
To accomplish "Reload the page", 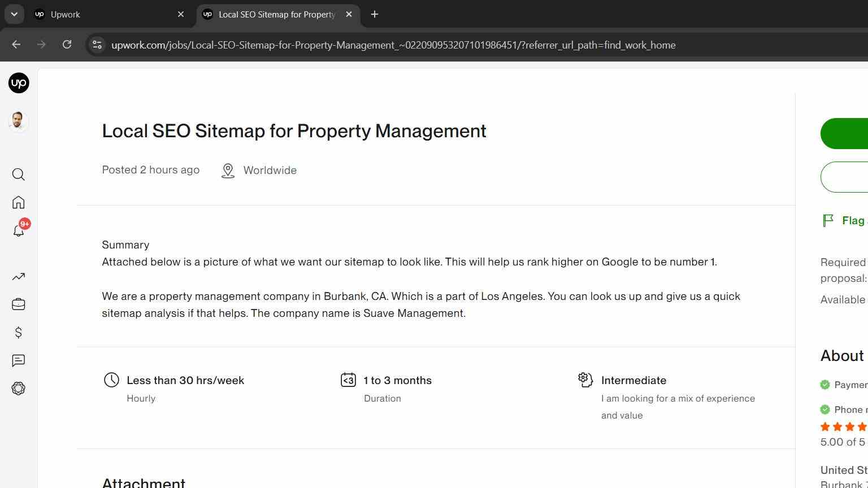I will tap(67, 45).
